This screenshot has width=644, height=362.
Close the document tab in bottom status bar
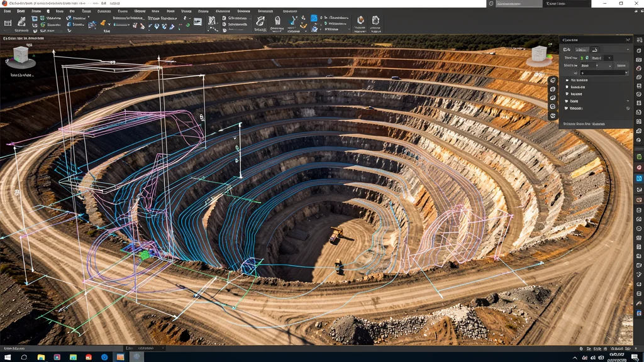point(163,348)
